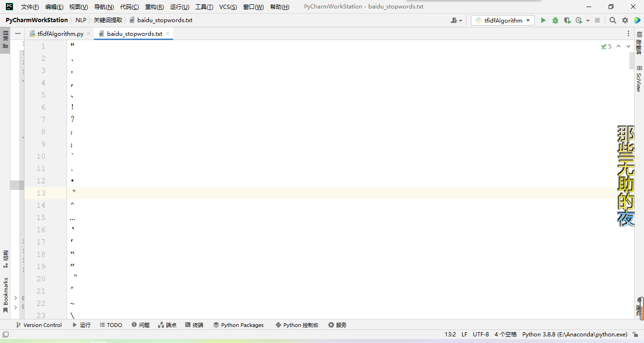Open the Version Control tool window
644x343 pixels.
(39, 325)
